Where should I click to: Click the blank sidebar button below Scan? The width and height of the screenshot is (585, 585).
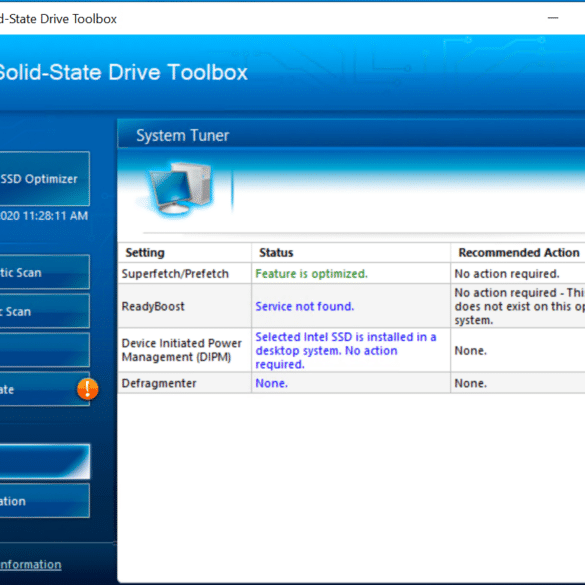pyautogui.click(x=44, y=350)
